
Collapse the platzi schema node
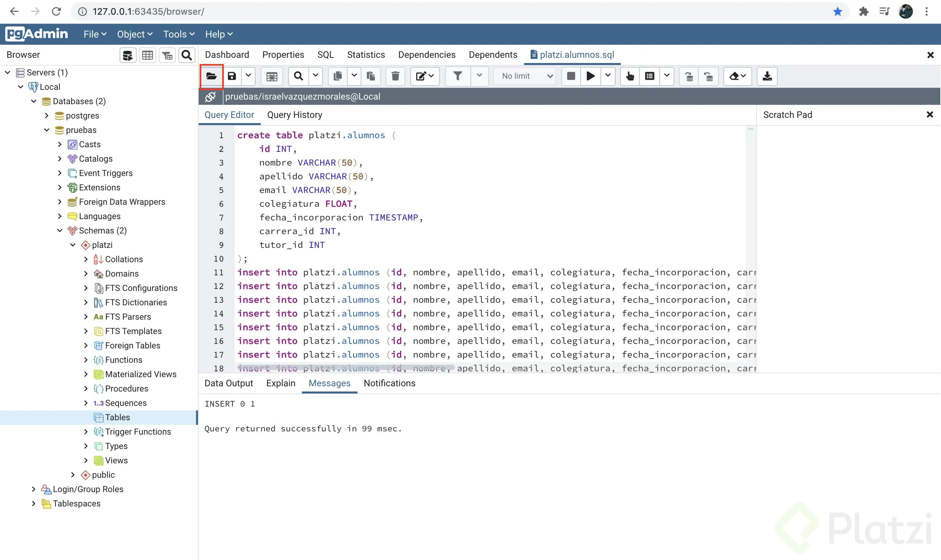tap(73, 245)
